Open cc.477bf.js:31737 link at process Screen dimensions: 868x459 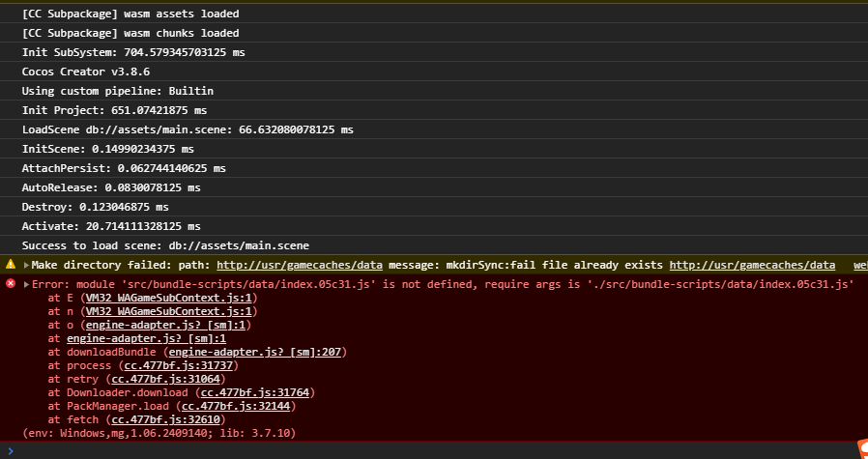[179, 365]
